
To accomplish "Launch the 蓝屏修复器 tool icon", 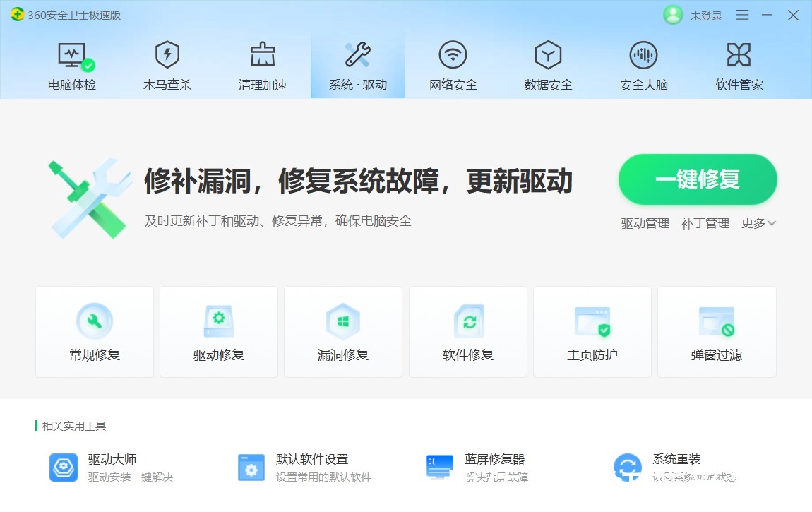I will (440, 468).
